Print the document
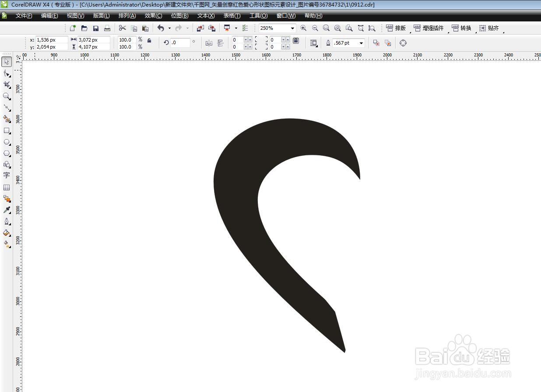 [x=107, y=28]
